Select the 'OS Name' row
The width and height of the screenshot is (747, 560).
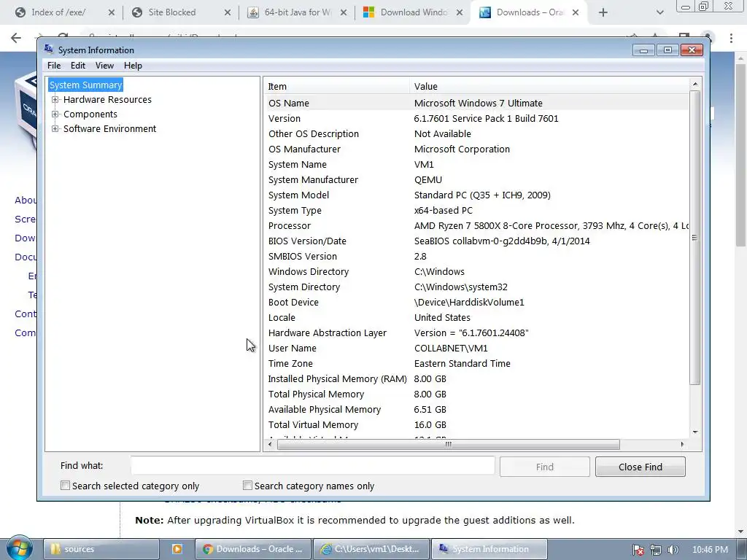[476, 103]
